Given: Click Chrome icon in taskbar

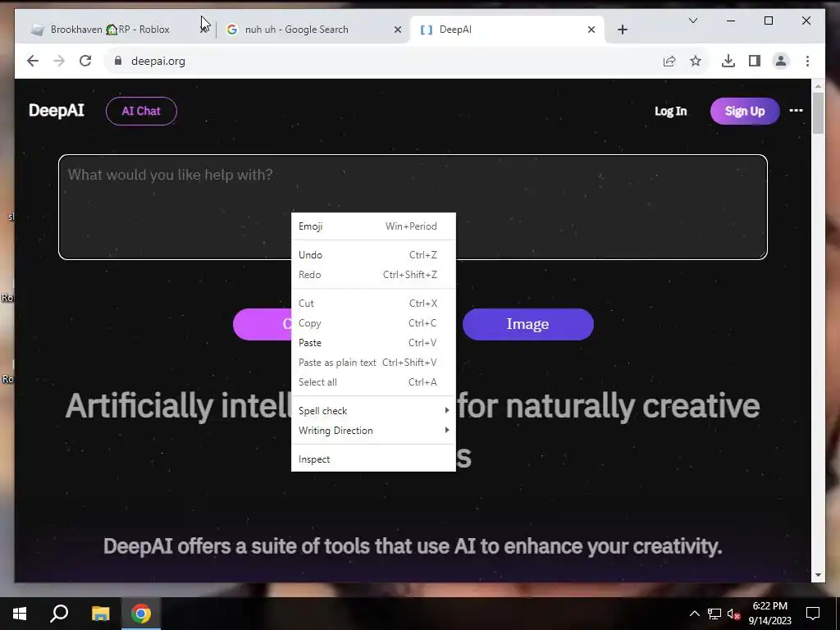Looking at the screenshot, I should coord(141,614).
